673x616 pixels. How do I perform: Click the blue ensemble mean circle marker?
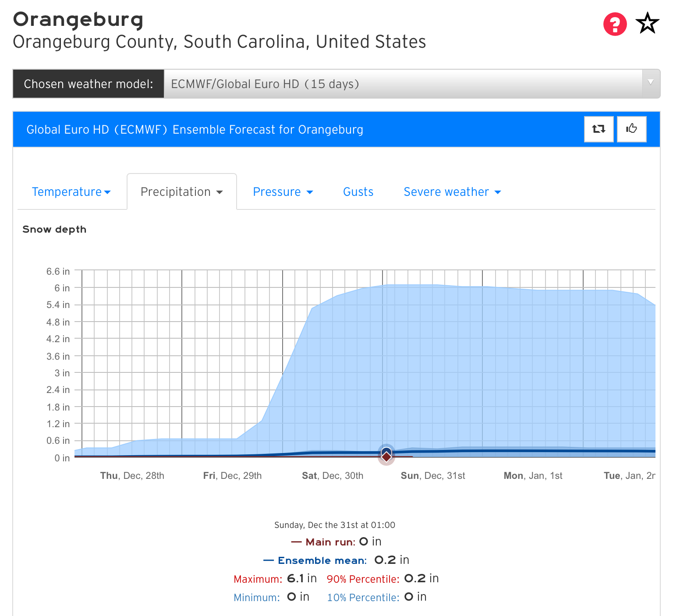(386, 452)
